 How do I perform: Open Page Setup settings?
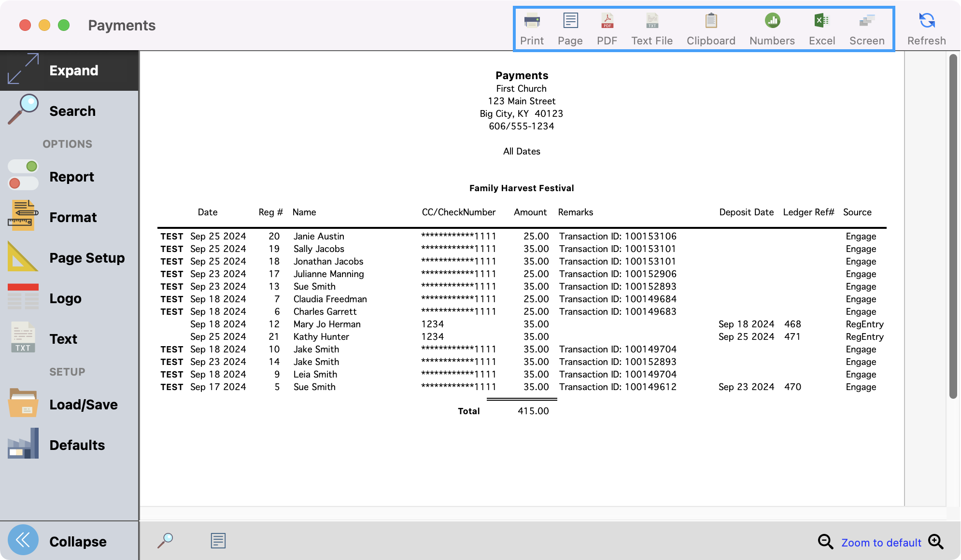point(69,257)
